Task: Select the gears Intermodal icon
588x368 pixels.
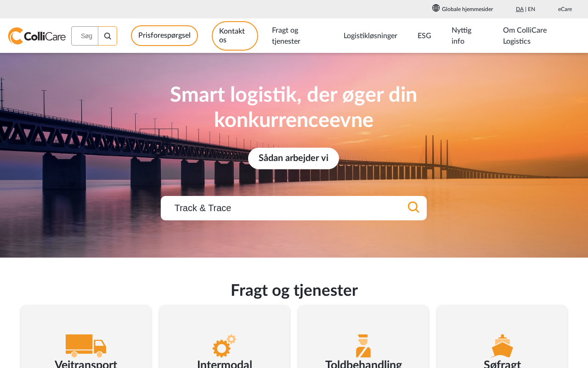Action: point(225,346)
